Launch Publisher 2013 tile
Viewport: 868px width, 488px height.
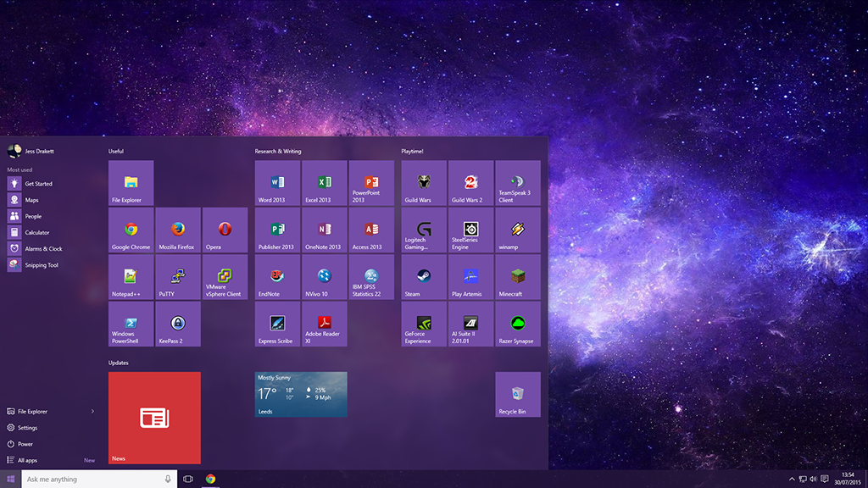coord(277,230)
